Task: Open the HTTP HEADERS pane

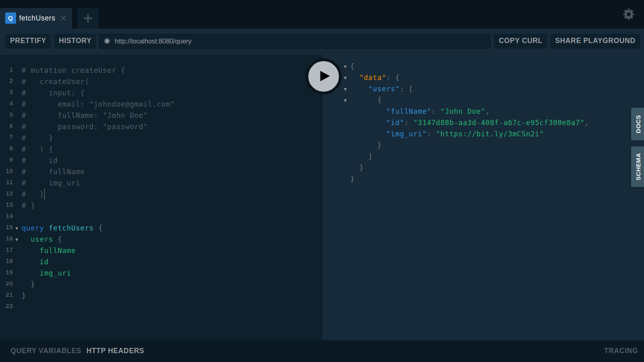Action: 115,351
